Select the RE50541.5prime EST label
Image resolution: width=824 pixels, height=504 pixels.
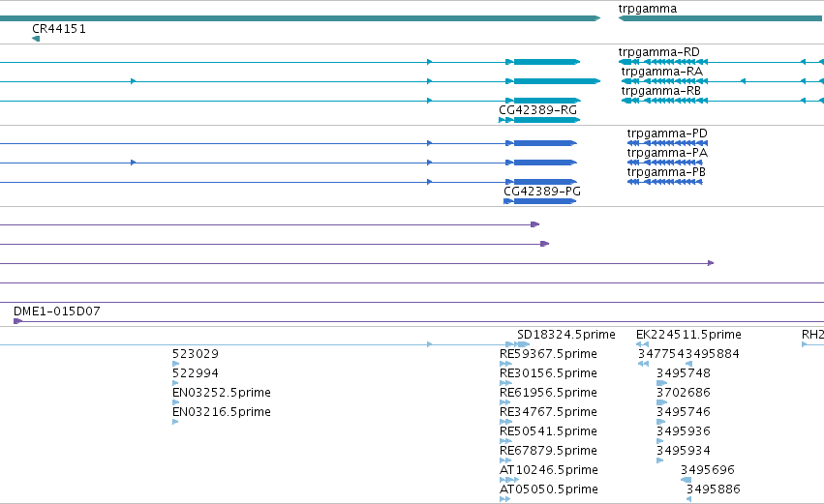tap(548, 431)
